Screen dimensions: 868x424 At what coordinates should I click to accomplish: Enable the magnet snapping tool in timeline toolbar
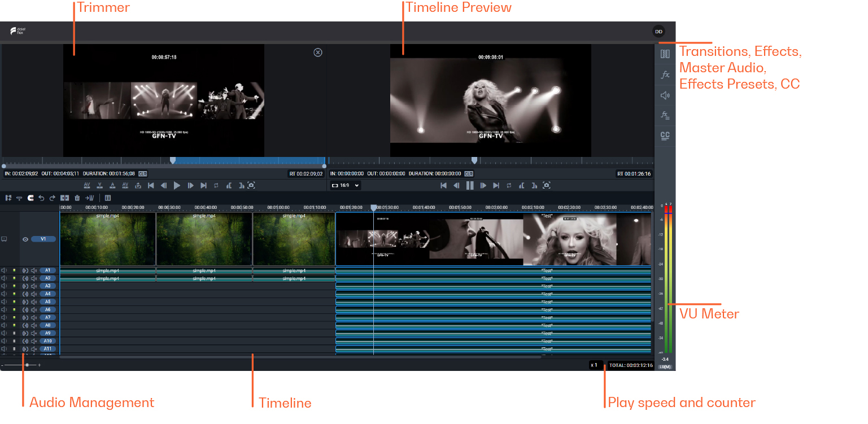(x=30, y=198)
